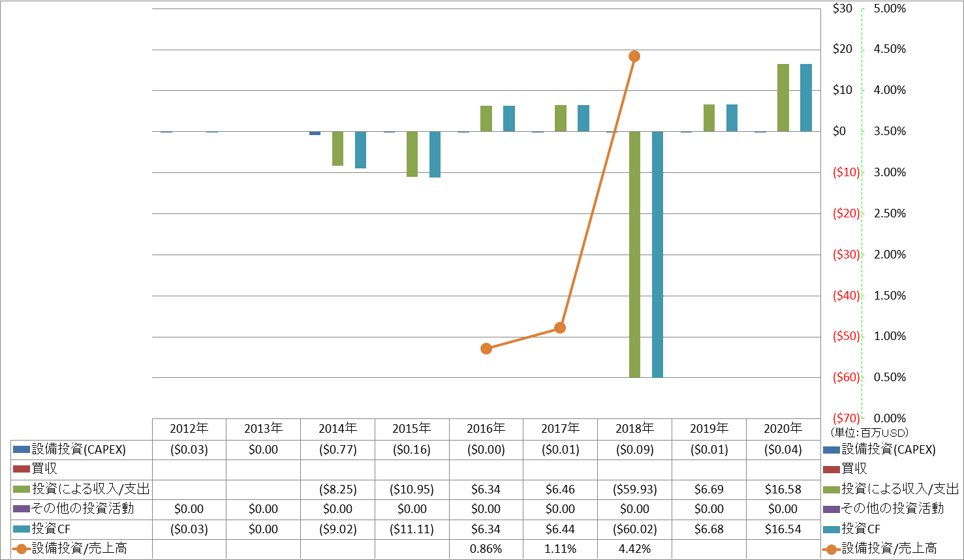Select 買収 entry in the right-side legend
This screenshot has width=964, height=560.
tap(845, 469)
